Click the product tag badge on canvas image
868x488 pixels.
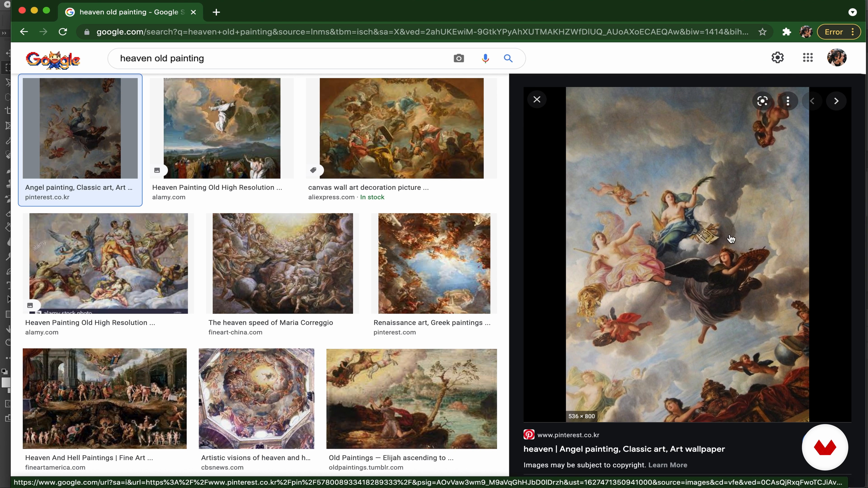[x=313, y=170]
